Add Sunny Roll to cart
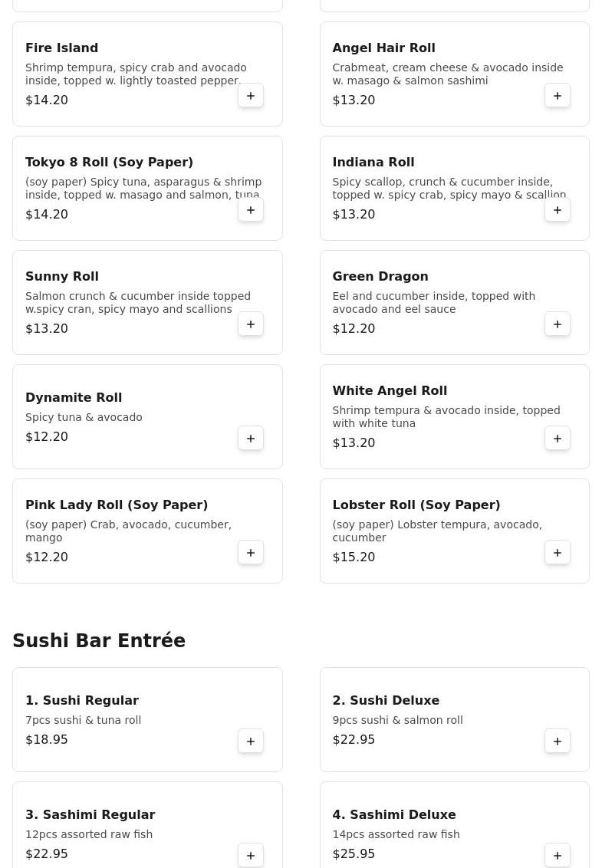 251,324
